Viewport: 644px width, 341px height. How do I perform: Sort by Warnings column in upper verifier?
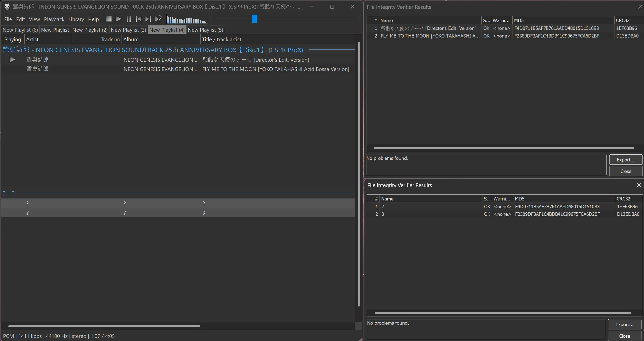point(502,20)
